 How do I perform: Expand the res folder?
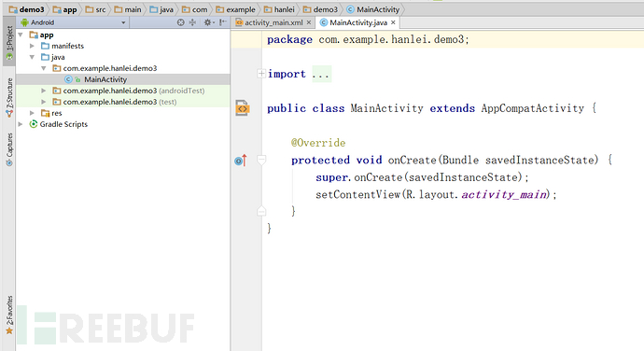pyautogui.click(x=32, y=113)
